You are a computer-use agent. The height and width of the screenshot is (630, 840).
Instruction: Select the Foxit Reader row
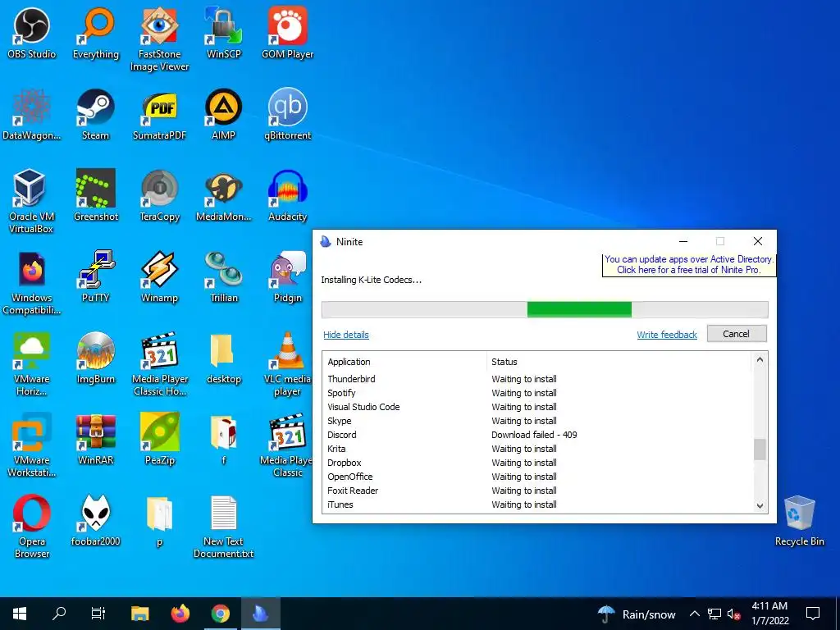click(x=537, y=491)
